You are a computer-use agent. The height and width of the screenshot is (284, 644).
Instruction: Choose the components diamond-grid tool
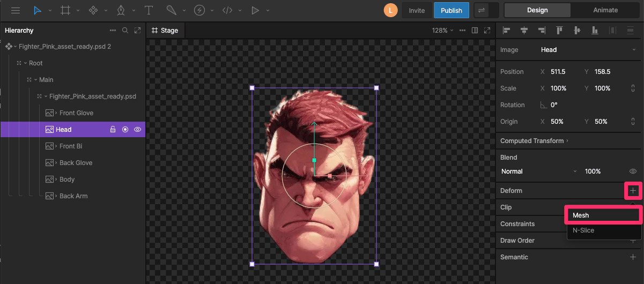point(93,10)
